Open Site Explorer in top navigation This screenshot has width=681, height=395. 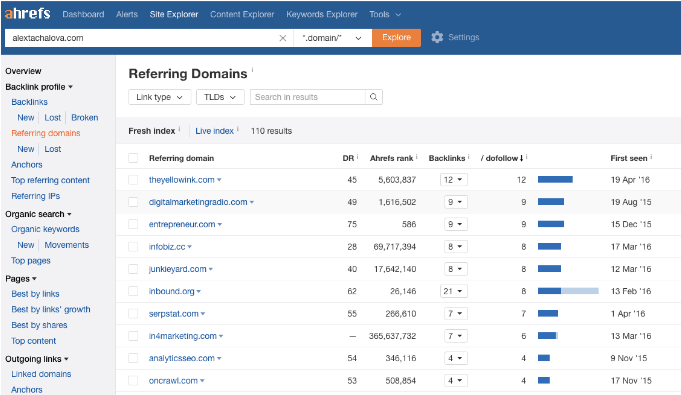tap(174, 14)
